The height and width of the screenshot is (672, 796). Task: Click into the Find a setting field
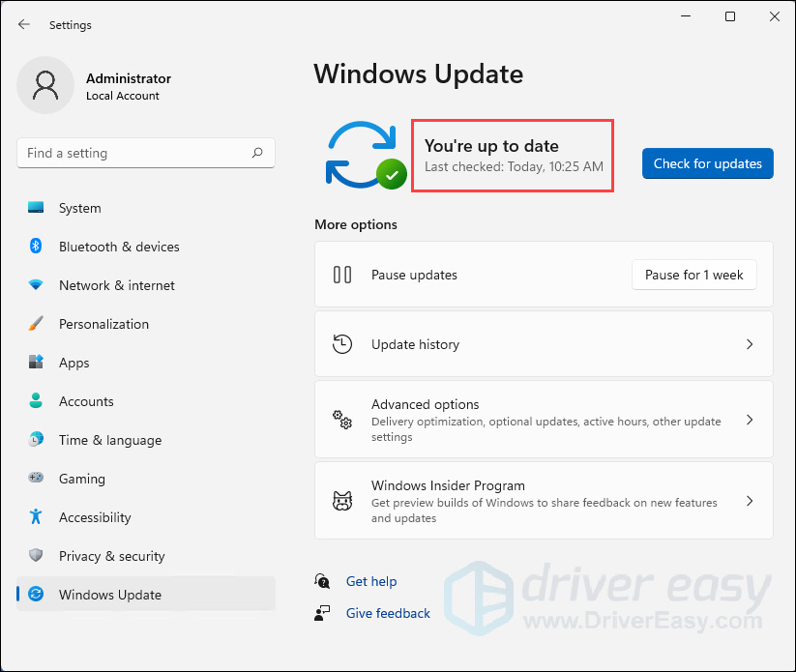pyautogui.click(x=146, y=153)
